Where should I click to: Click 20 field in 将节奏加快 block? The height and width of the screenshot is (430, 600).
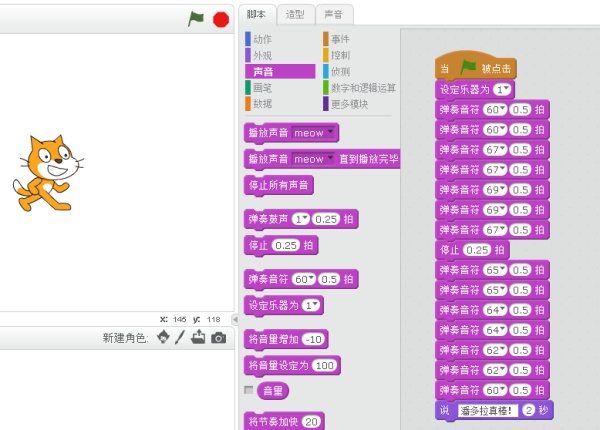[x=311, y=422]
